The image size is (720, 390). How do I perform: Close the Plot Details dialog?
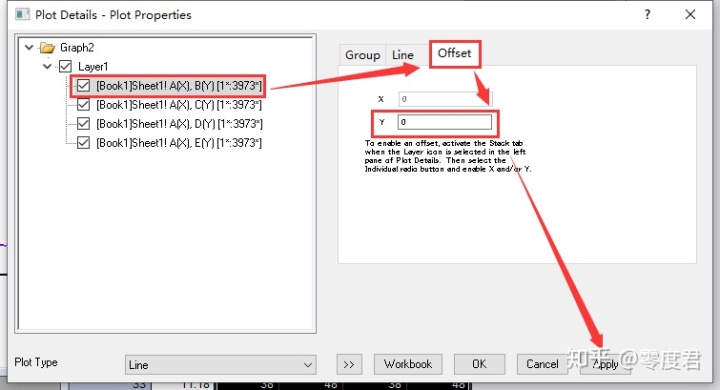tap(690, 14)
